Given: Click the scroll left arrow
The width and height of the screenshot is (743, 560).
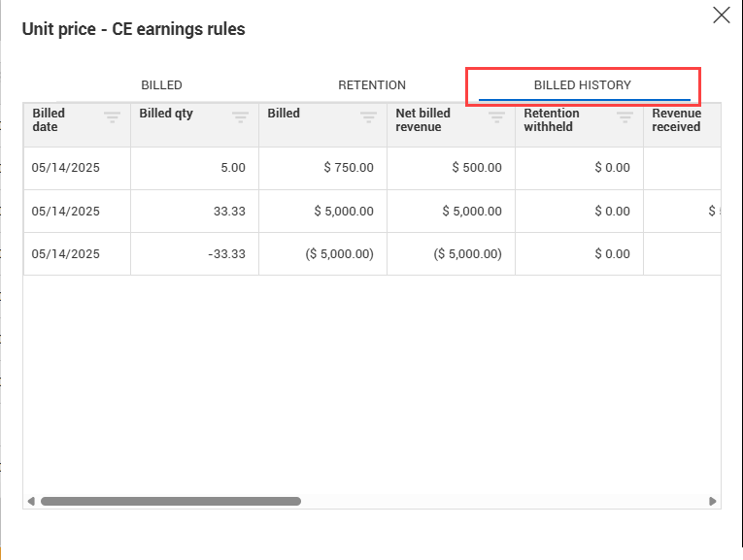Looking at the screenshot, I should point(31,502).
